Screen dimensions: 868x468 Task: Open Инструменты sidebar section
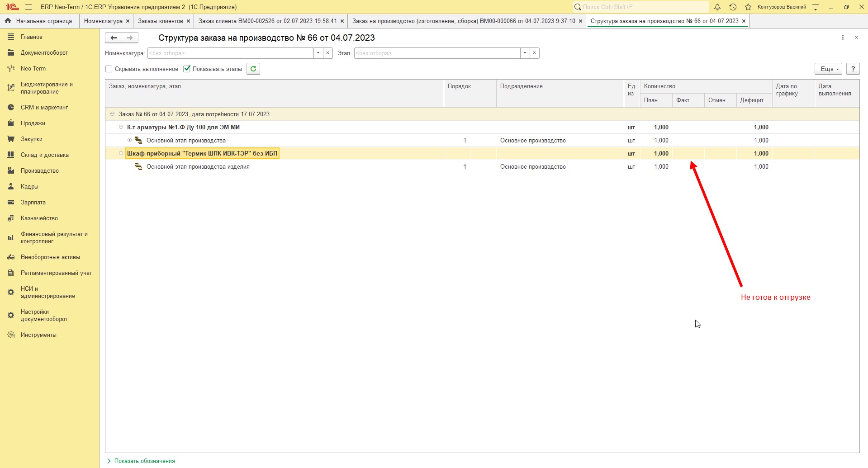click(38, 335)
